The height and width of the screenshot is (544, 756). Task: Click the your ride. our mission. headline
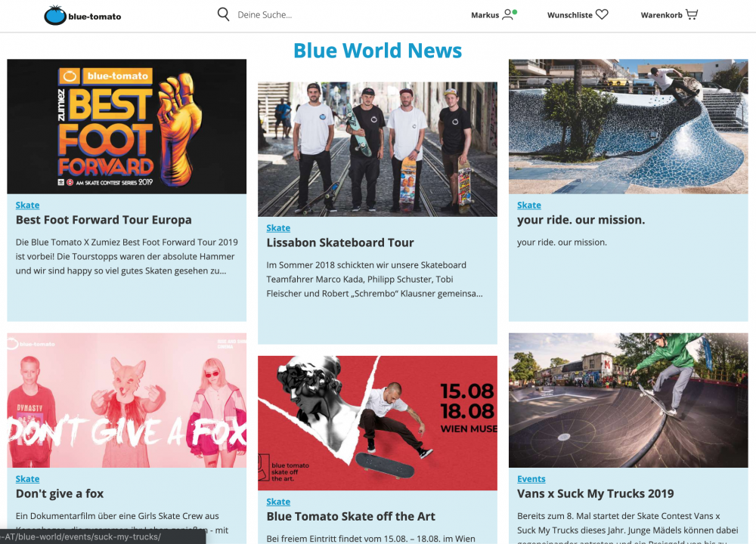581,220
